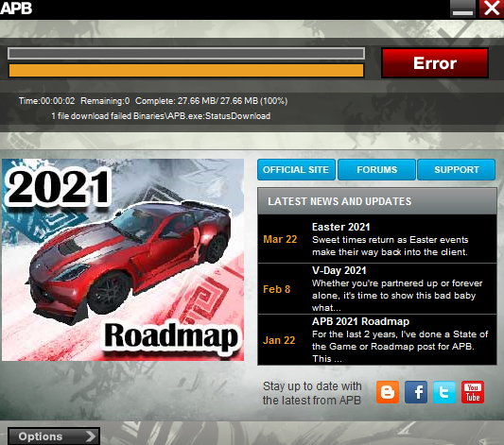Viewport: 504px width, 445px height.
Task: Click the Time:00:00:02 status text
Action: click(x=46, y=101)
